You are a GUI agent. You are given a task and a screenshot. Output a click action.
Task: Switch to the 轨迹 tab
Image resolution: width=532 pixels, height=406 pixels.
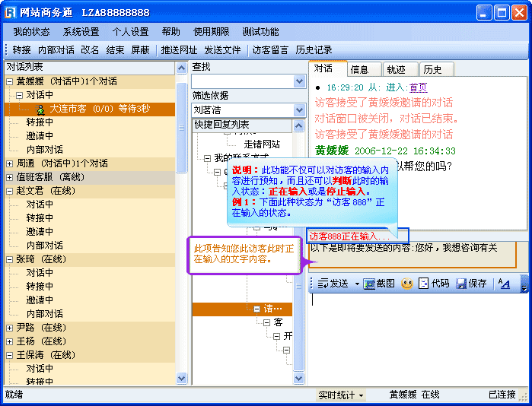click(x=396, y=69)
